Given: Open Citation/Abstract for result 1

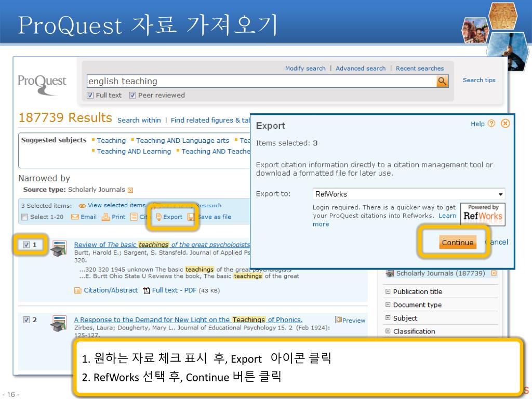Looking at the screenshot, I should (x=111, y=290).
